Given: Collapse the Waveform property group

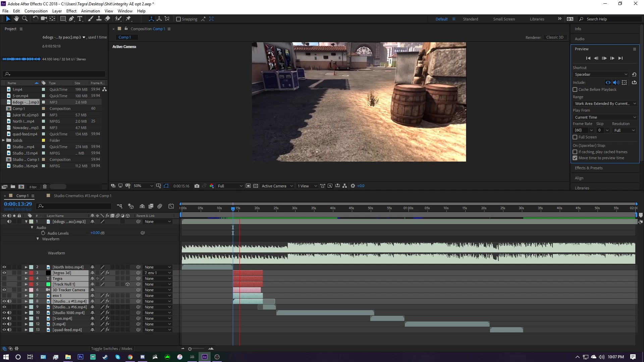Looking at the screenshot, I should coord(38,239).
